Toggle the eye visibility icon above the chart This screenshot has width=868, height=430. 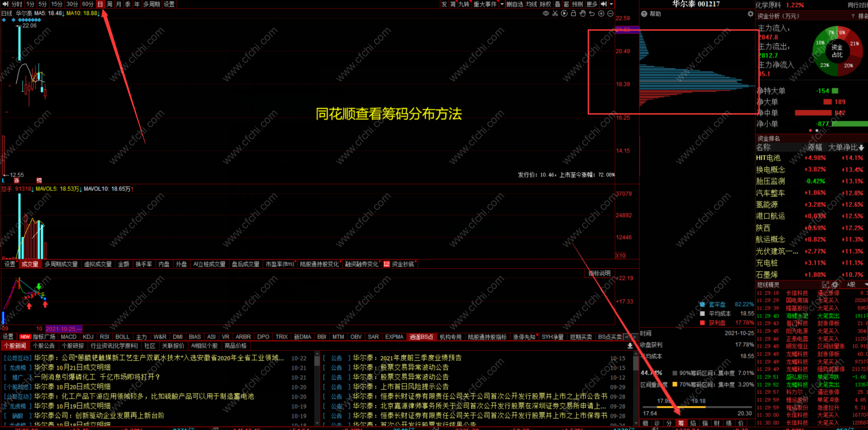tap(546, 13)
